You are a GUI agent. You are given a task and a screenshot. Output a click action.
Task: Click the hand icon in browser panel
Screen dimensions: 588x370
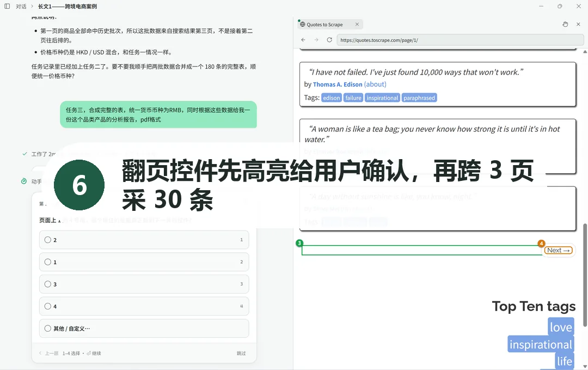coord(565,25)
